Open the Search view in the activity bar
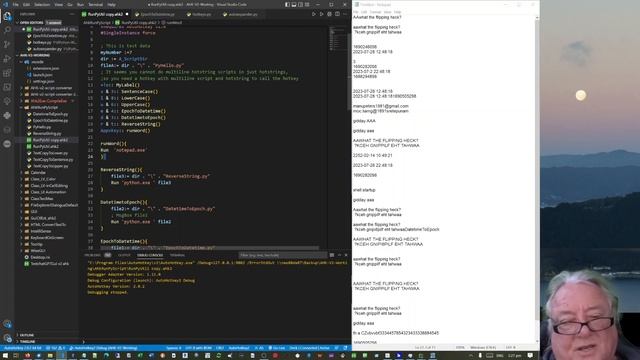 (7, 30)
